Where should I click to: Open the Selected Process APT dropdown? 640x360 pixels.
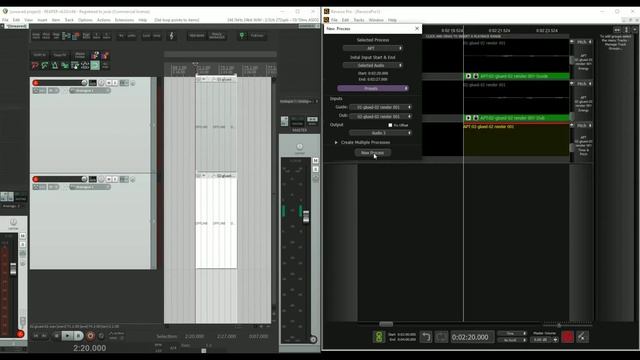372,48
